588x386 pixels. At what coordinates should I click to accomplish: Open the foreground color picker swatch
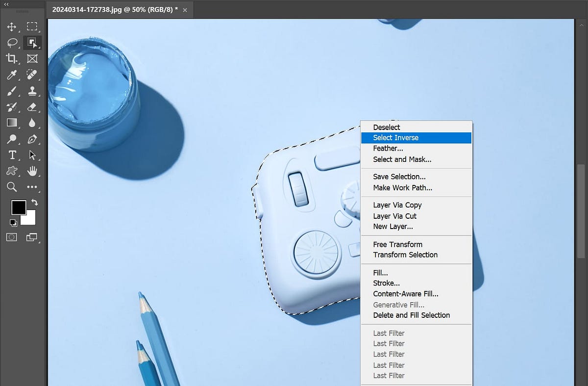[18, 207]
